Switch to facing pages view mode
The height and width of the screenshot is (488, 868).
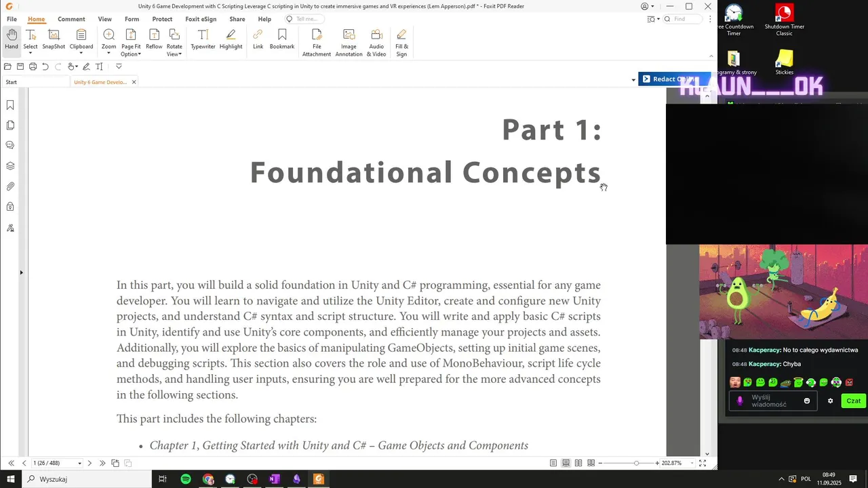[x=578, y=463]
